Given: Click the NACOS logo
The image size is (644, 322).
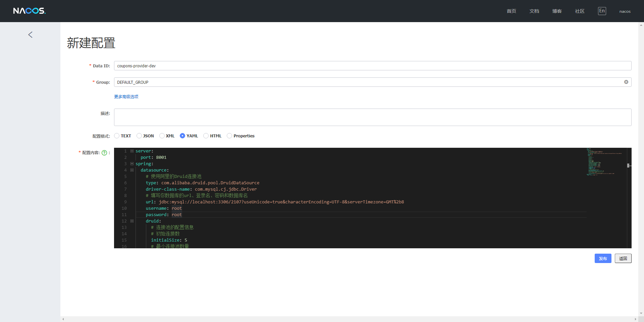Looking at the screenshot, I should point(29,11).
